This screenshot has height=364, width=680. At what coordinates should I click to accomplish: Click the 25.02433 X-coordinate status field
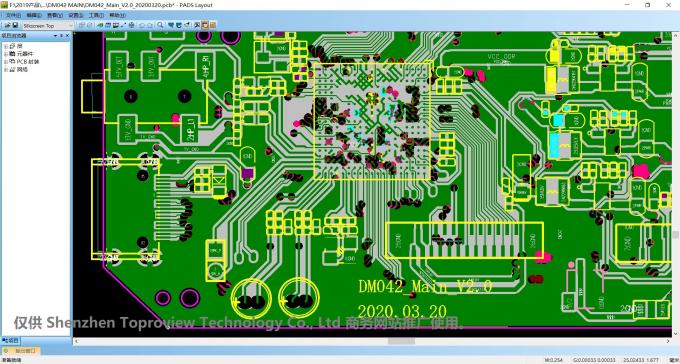point(634,360)
